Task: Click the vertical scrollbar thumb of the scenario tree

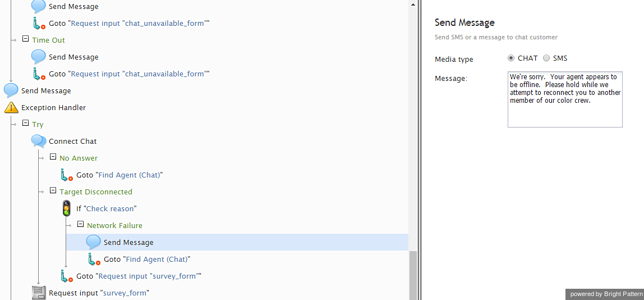Action: (413, 275)
